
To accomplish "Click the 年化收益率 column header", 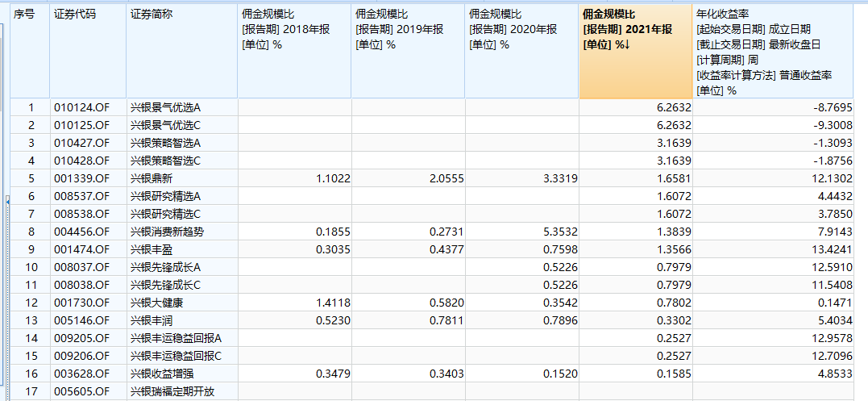I will 774,52.
